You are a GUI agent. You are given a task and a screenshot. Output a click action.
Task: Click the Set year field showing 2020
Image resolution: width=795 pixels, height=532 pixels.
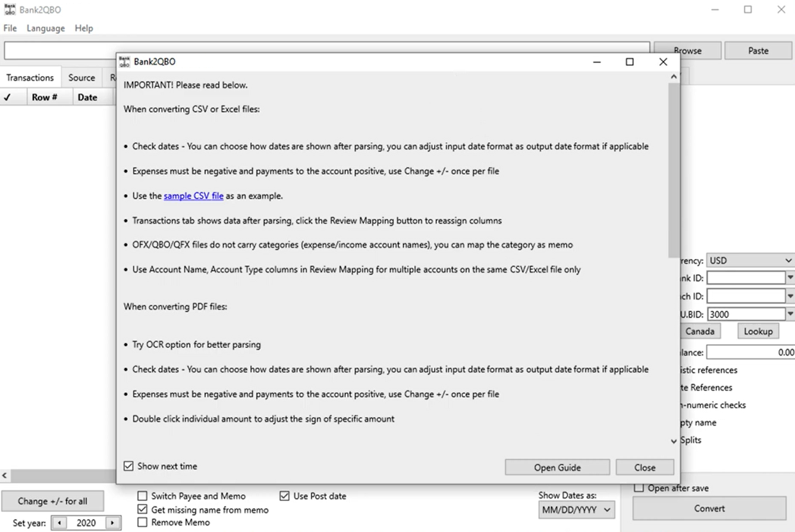86,523
